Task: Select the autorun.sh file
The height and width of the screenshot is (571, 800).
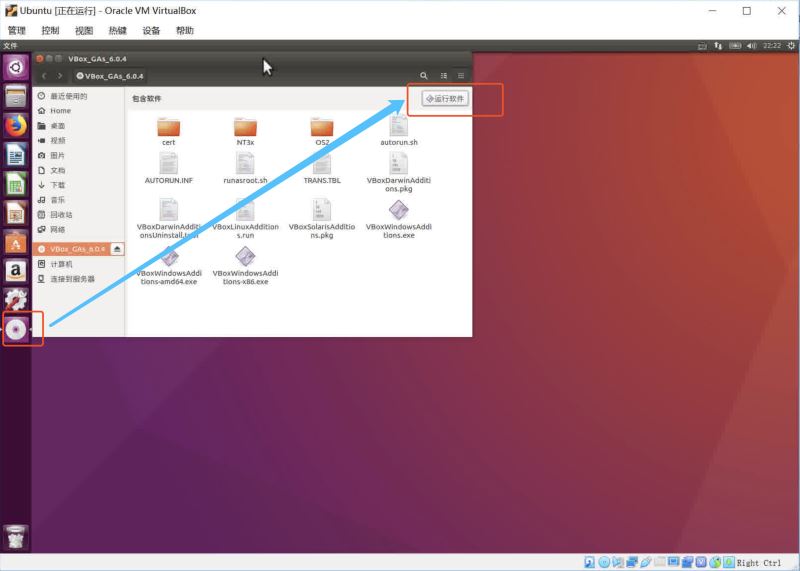Action: [399, 130]
